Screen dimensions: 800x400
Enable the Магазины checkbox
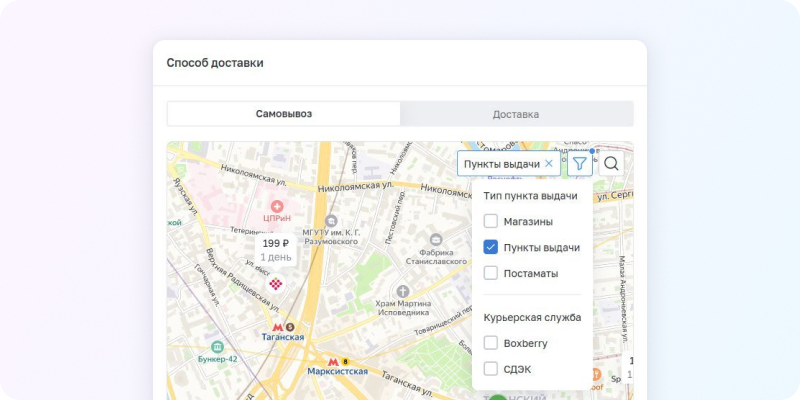(490, 221)
